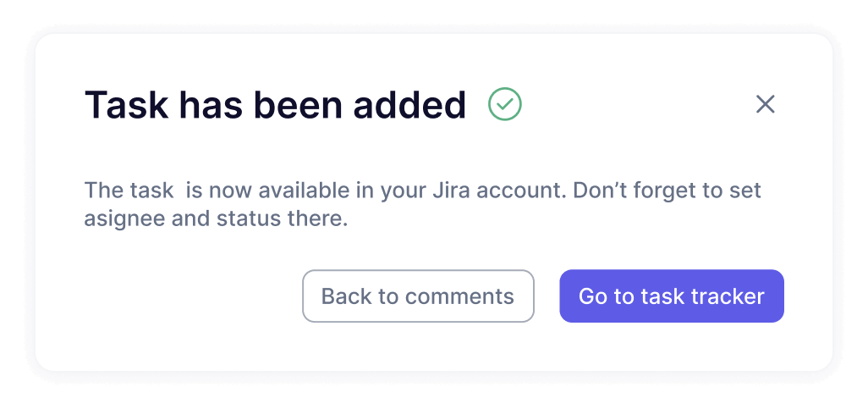Screen dimensions: 868x409
Task: Click the word "added" in the title
Action: 409,105
